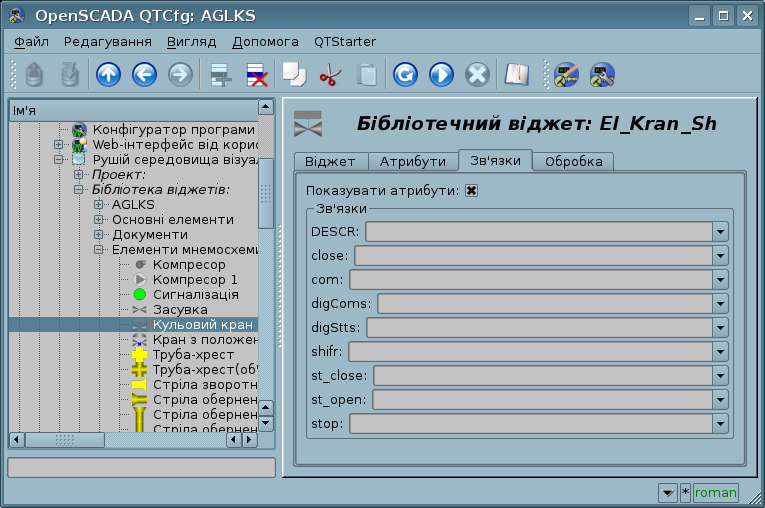This screenshot has width=765, height=508.
Task: Collapse the 'Елементи мнемосхеми' tree node
Action: click(x=99, y=249)
